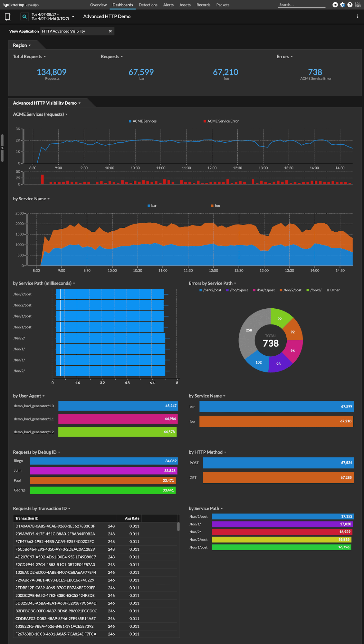The height and width of the screenshot is (644, 364).
Task: Open the Detections tab
Action: pyautogui.click(x=148, y=5)
